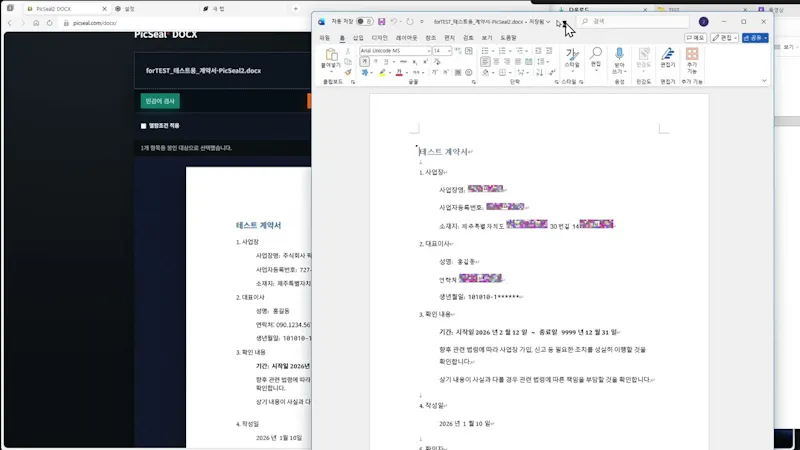Toggle superscript formatting
Viewport: 800px width, 450px height.
tap(426, 61)
